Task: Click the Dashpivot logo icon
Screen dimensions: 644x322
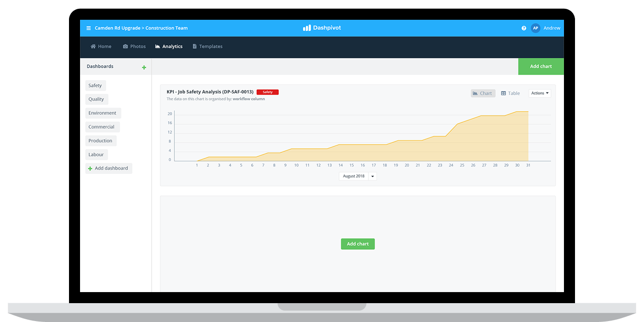Action: point(307,28)
